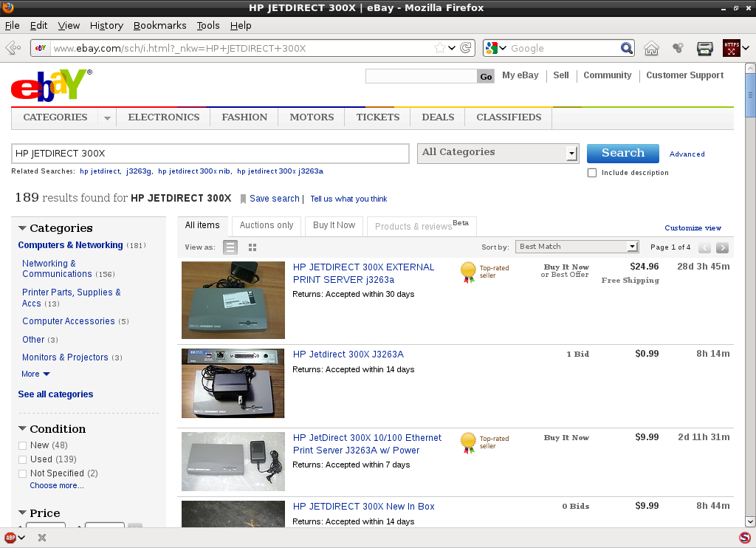The width and height of the screenshot is (756, 548).
Task: Click the eBay logo
Action: click(x=51, y=85)
